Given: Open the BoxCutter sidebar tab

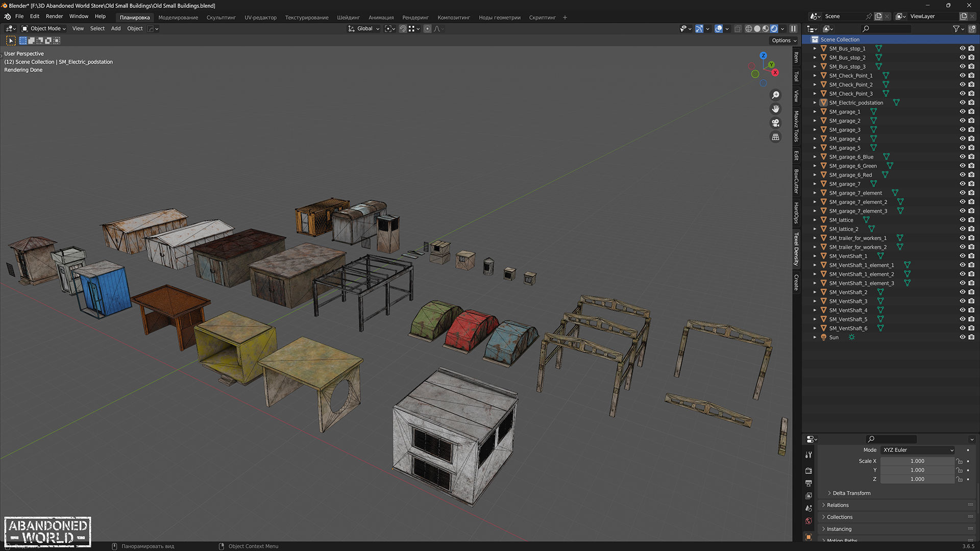Looking at the screenshot, I should pyautogui.click(x=796, y=181).
